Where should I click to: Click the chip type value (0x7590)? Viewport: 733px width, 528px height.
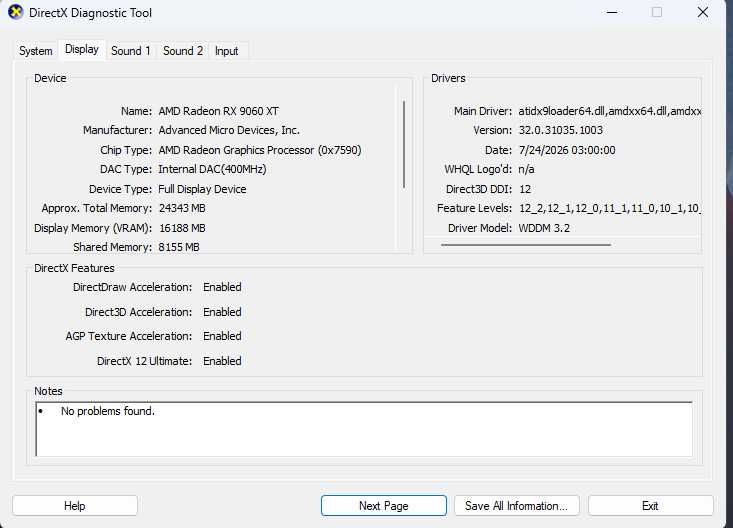tap(260, 150)
